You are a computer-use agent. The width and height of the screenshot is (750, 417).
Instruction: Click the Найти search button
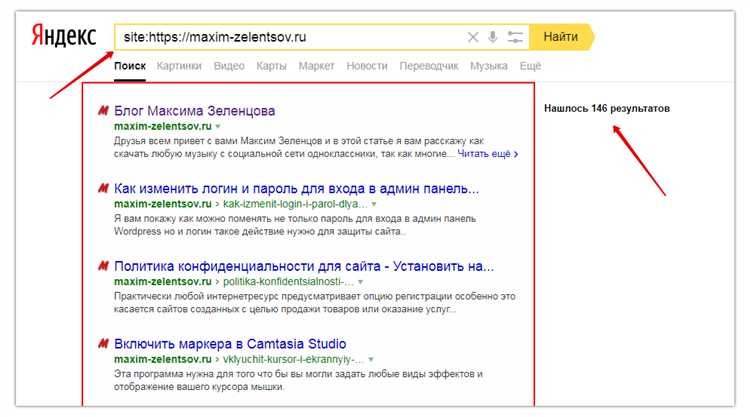(x=562, y=37)
